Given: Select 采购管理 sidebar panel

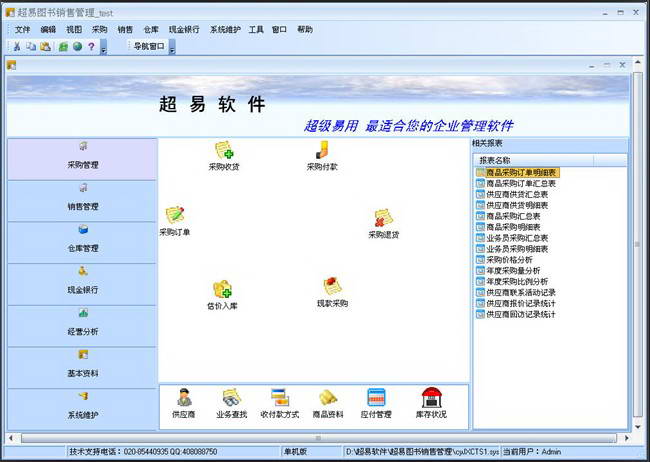Looking at the screenshot, I should (82, 159).
